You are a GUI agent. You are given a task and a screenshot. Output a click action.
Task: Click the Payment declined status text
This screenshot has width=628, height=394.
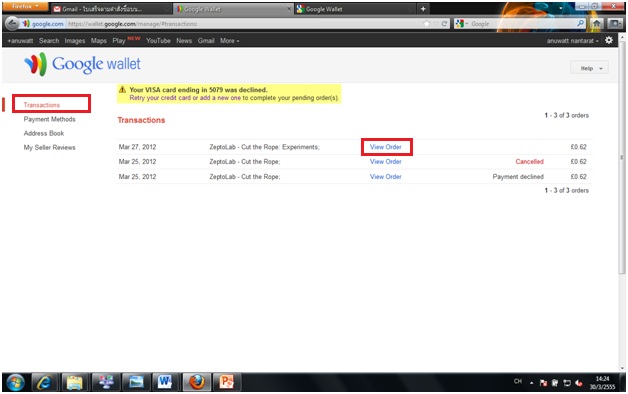click(x=518, y=177)
